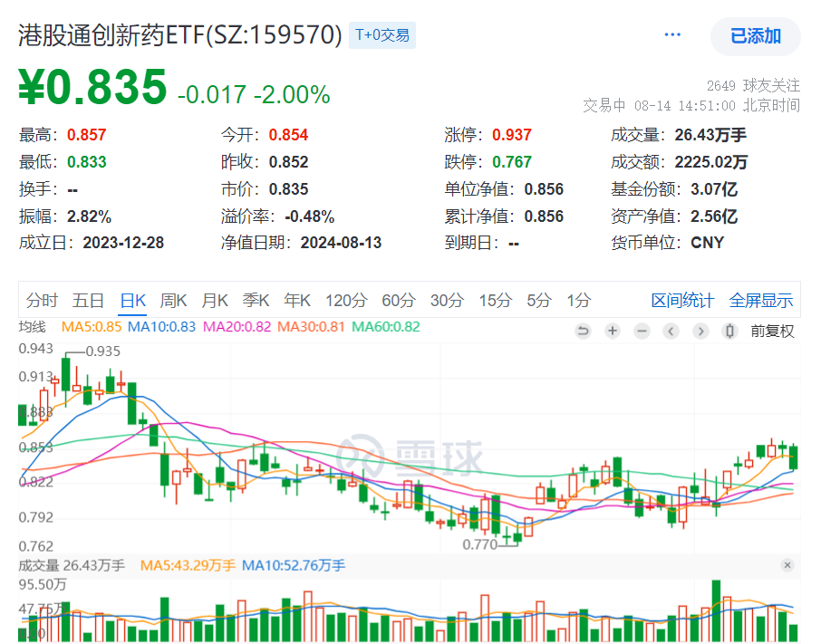821x644 pixels.
Task: Close the volume indicator panel with × icon
Action: pos(787,565)
